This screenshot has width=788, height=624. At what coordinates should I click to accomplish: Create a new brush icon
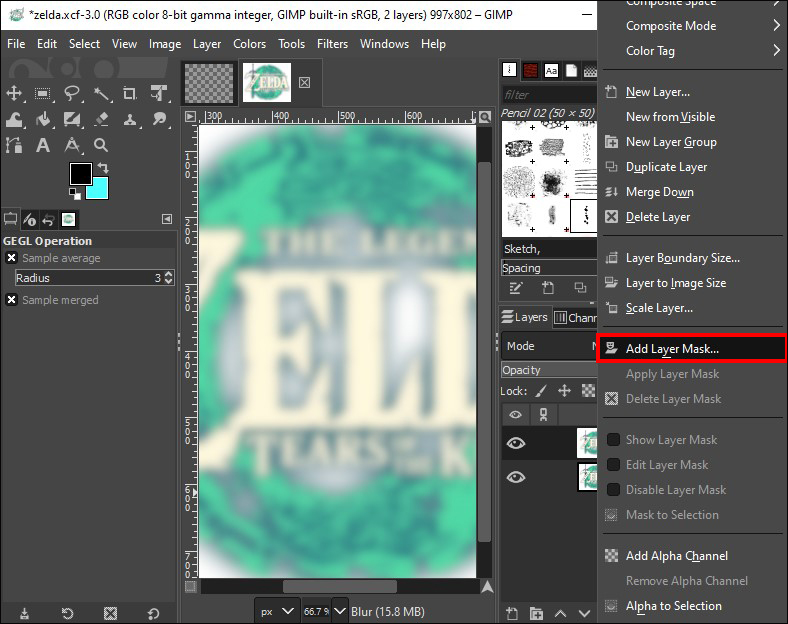point(548,288)
